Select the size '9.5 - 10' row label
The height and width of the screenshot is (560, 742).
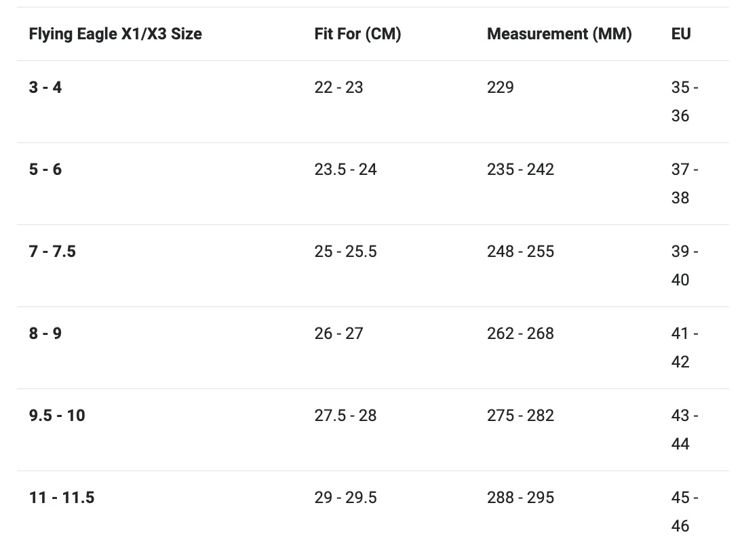[x=57, y=416]
